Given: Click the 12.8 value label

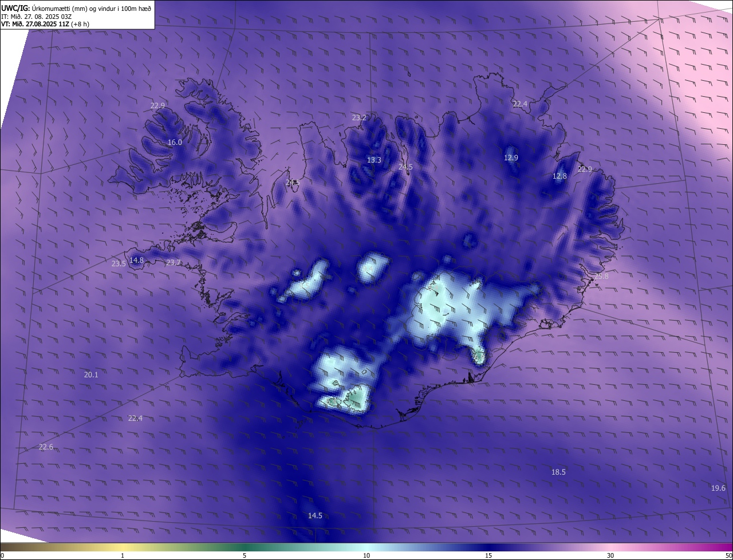Looking at the screenshot, I should tap(559, 176).
